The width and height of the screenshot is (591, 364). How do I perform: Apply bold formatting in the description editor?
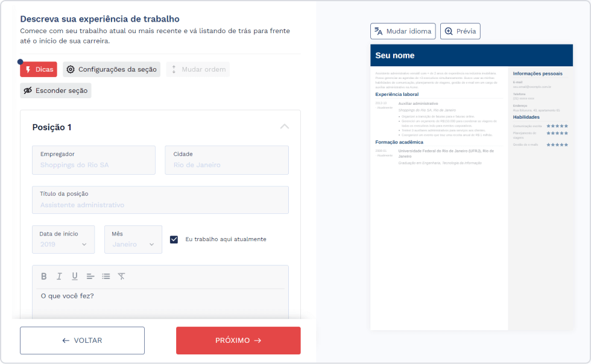click(x=43, y=276)
